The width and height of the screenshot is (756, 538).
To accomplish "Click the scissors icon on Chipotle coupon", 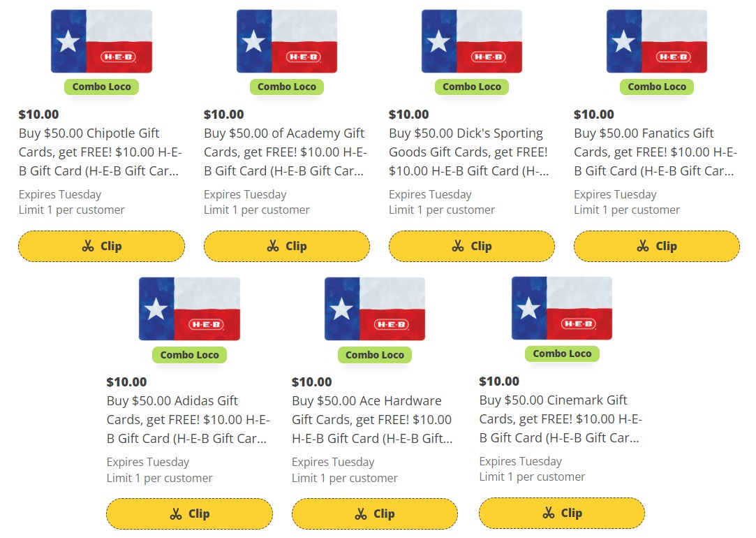I will [87, 246].
